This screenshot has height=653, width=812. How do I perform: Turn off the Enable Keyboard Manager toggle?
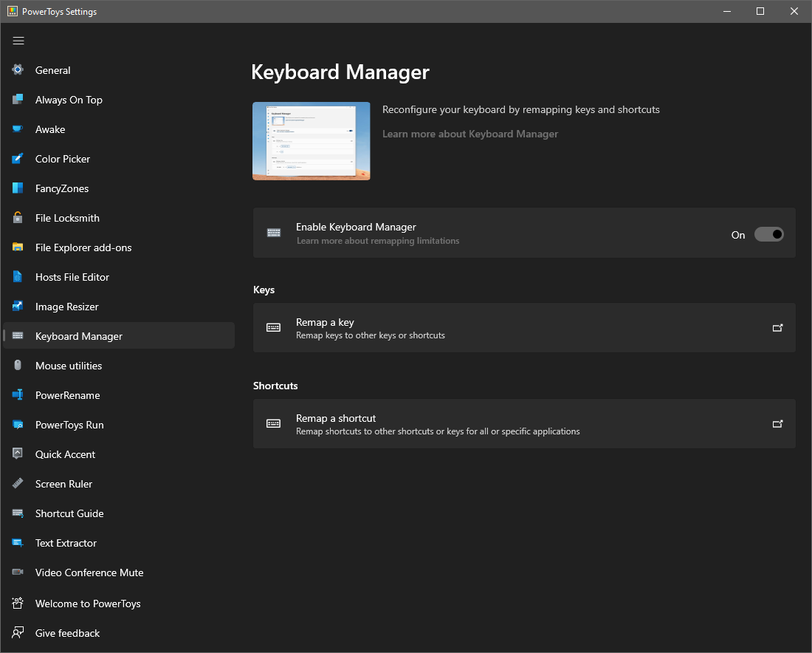coord(768,234)
